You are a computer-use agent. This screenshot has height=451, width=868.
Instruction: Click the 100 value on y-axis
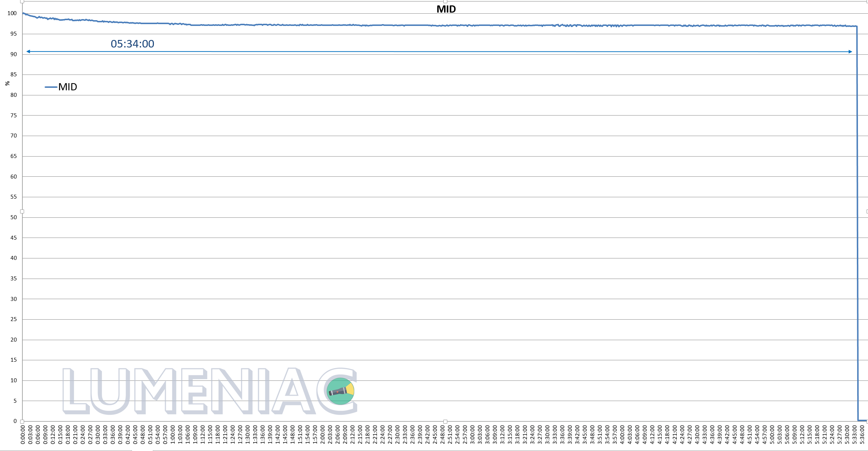point(12,13)
